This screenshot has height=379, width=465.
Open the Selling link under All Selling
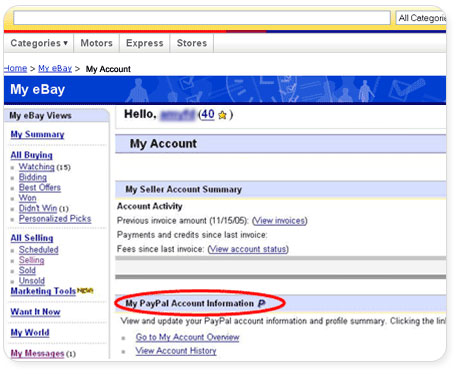coord(31,260)
